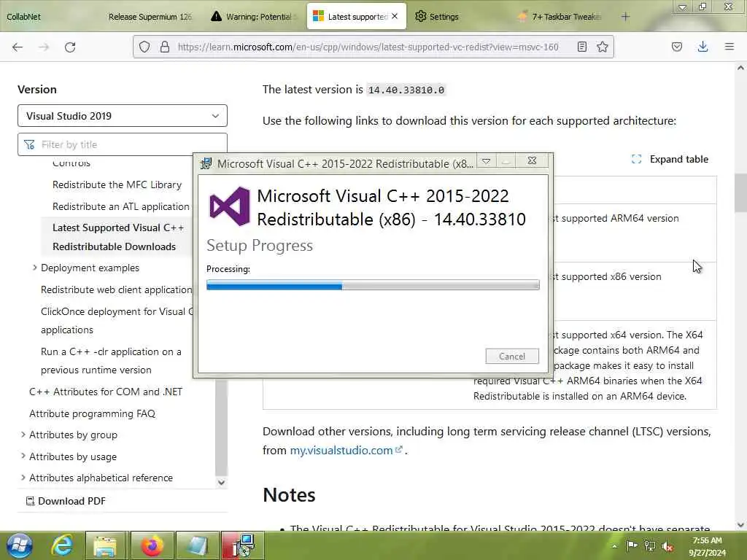Open Redistribute the MFC Library

tap(117, 184)
